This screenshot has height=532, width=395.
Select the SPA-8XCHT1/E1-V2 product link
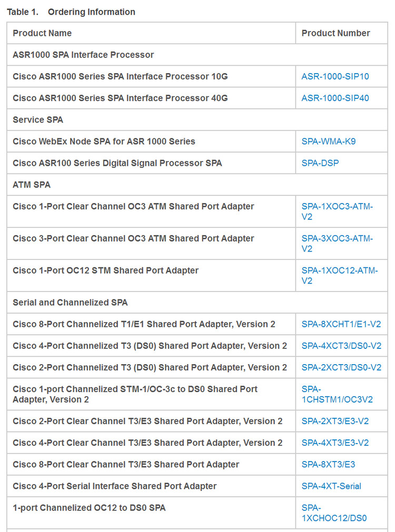click(341, 324)
